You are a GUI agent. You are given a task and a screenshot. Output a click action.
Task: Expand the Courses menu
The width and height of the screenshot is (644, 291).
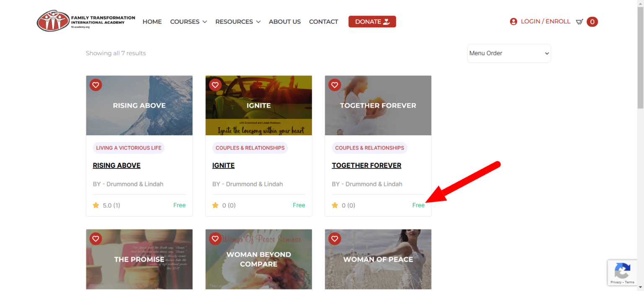(188, 22)
